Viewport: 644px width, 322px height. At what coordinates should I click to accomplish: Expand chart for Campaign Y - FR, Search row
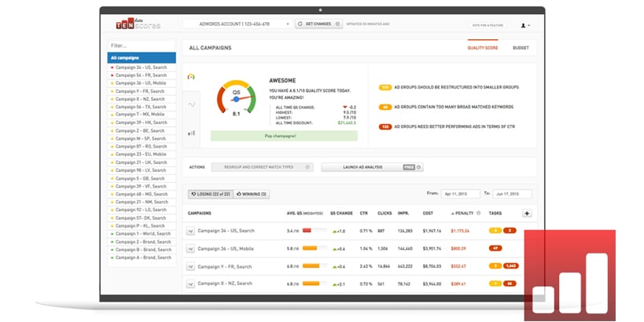[190, 266]
